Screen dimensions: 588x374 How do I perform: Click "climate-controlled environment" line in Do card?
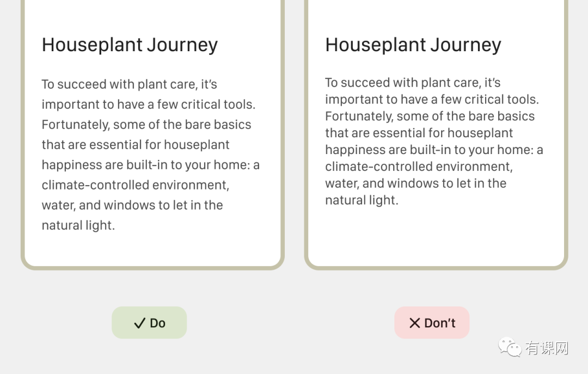135,185
